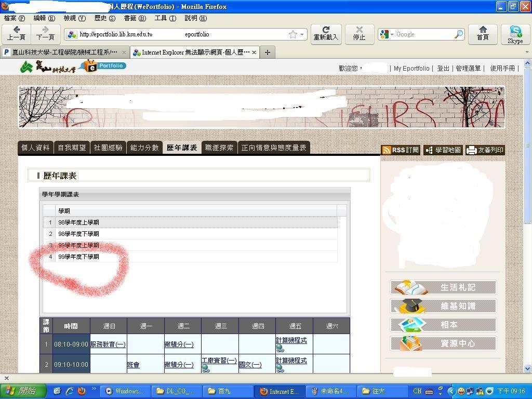Click in the Google search field
The height and width of the screenshot is (399, 532).
(423, 34)
